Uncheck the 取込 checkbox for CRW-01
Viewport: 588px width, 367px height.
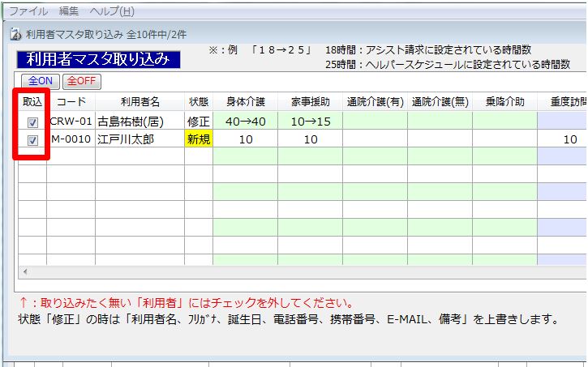(x=32, y=122)
